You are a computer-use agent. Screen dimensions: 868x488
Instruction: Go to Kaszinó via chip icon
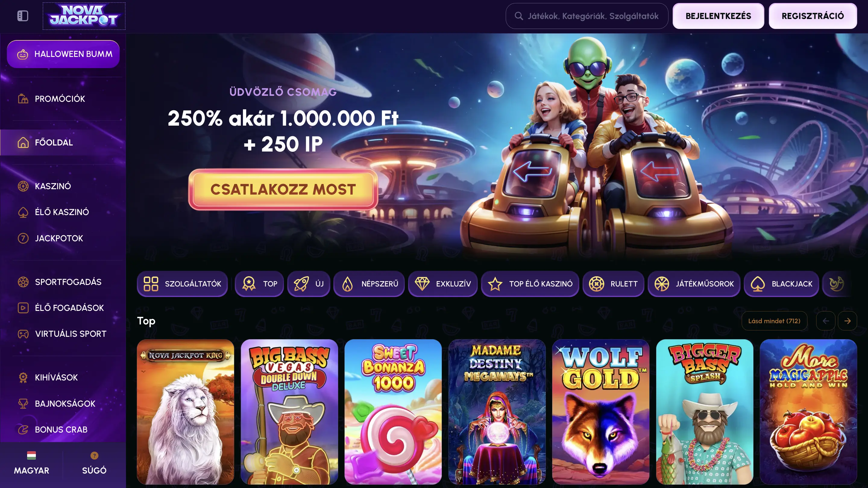click(23, 186)
